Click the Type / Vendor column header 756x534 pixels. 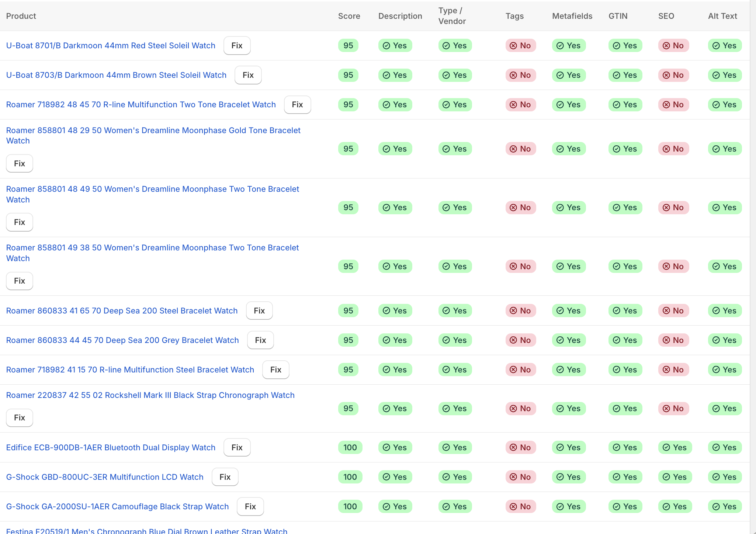coord(452,16)
